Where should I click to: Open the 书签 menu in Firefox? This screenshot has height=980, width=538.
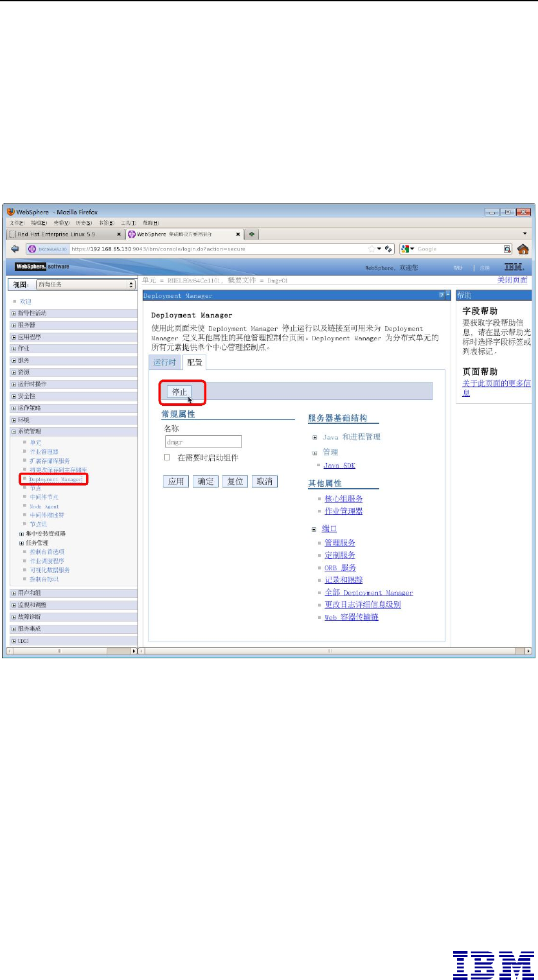tap(105, 222)
